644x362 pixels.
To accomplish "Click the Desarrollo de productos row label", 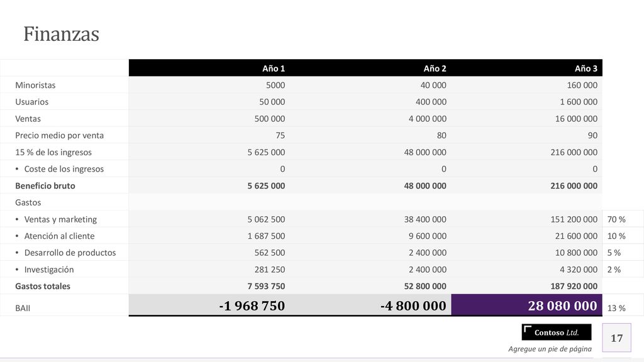I will click(x=65, y=253).
